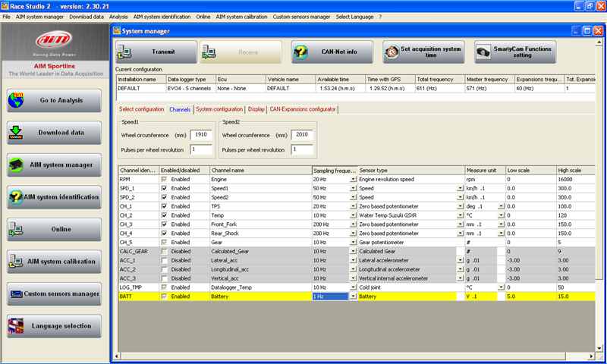The height and width of the screenshot is (364, 607).
Task: Enable the CALC_GEAR channel checkbox
Action: click(164, 252)
